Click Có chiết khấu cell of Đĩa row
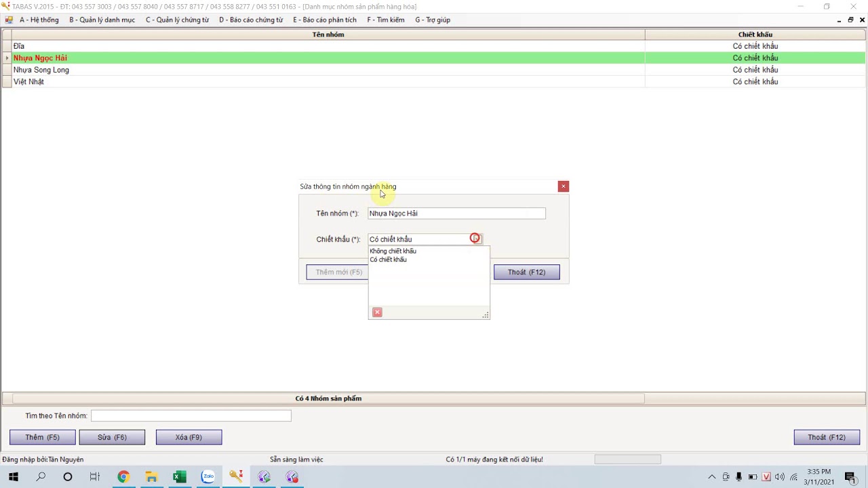Image resolution: width=868 pixels, height=488 pixels. (755, 46)
